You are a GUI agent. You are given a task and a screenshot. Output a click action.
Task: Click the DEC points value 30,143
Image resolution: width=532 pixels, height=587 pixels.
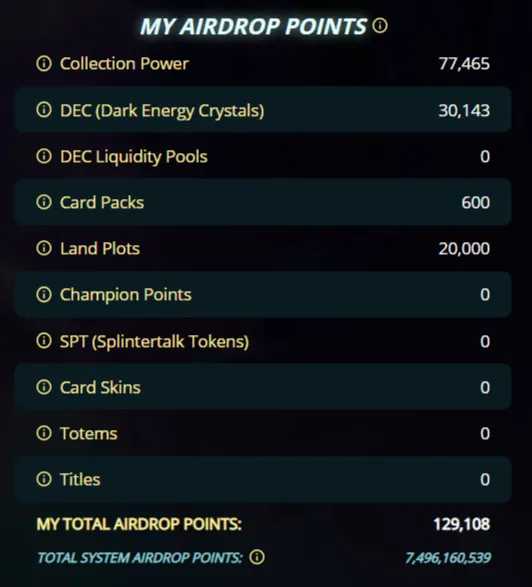click(464, 110)
